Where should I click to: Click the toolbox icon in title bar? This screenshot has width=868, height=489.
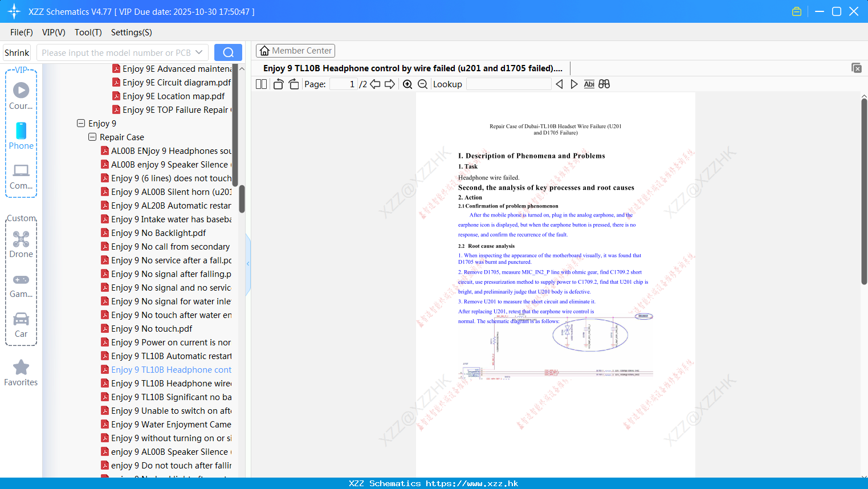[797, 11]
